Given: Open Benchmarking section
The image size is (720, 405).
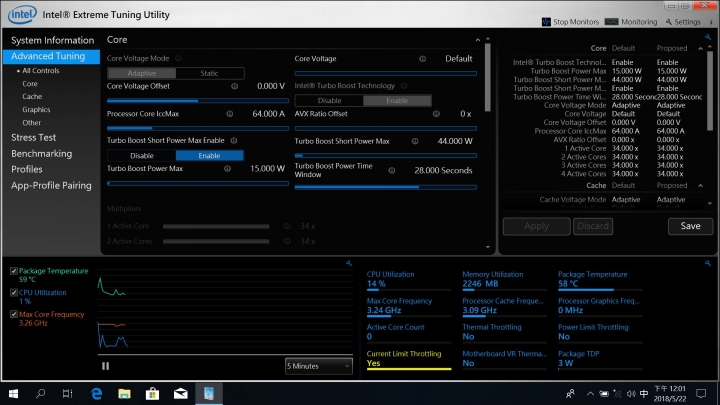Looking at the screenshot, I should [x=41, y=153].
